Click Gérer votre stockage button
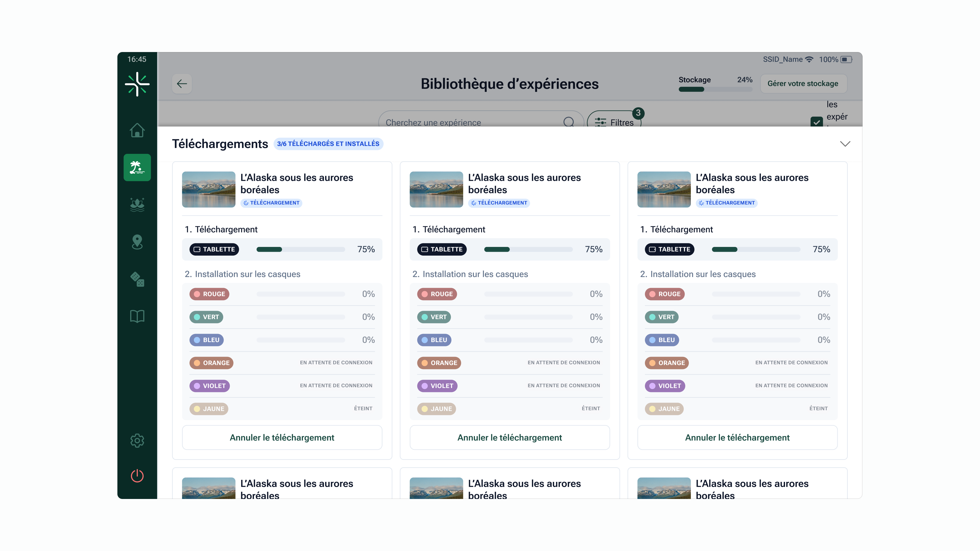 803,84
